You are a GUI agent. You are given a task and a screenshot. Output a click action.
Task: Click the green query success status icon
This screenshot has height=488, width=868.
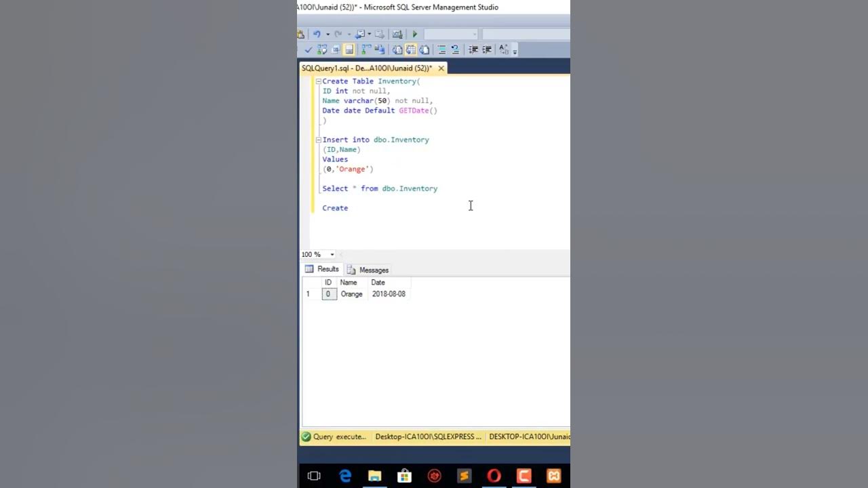tap(306, 437)
